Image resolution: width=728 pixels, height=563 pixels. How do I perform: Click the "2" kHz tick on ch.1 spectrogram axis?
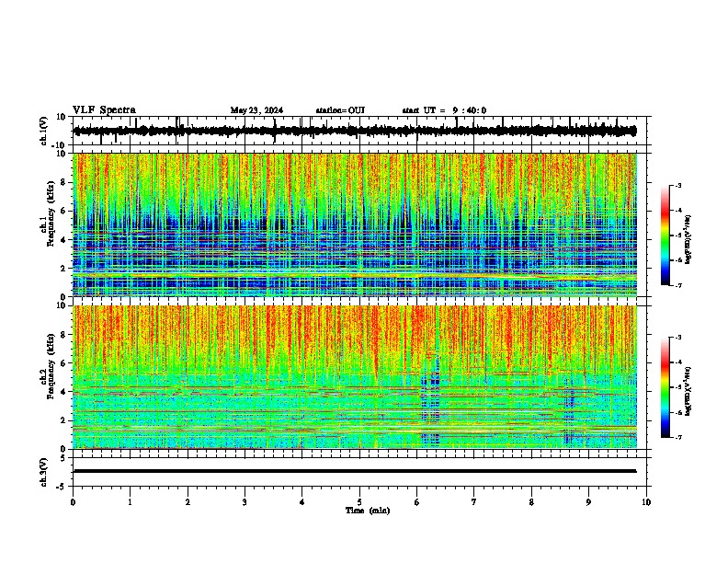click(x=64, y=269)
